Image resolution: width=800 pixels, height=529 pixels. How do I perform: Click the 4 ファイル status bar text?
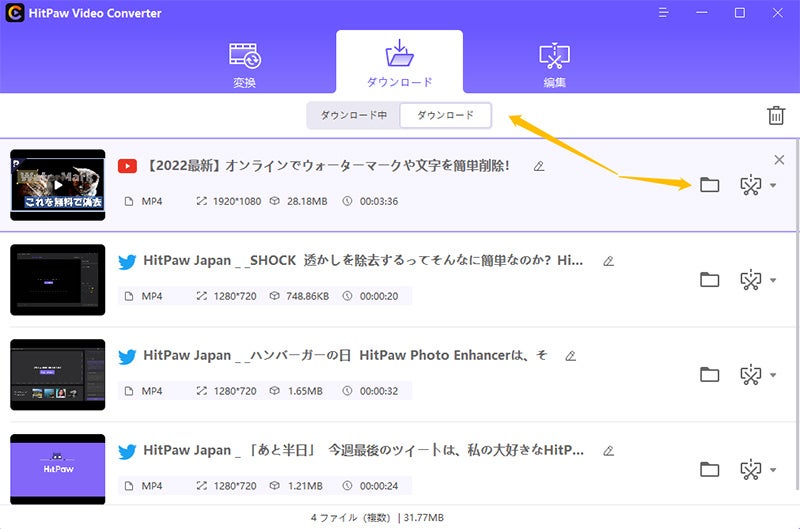click(351, 518)
